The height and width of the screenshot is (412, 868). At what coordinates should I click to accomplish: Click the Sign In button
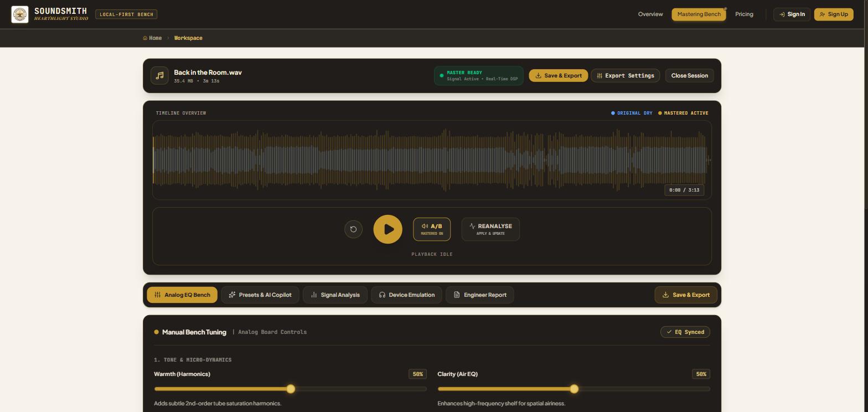point(792,14)
